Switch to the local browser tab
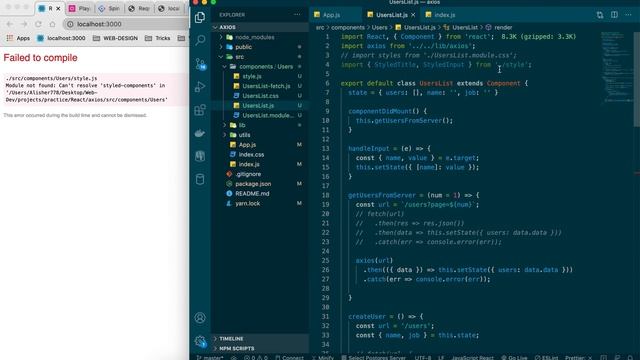 click(x=169, y=9)
